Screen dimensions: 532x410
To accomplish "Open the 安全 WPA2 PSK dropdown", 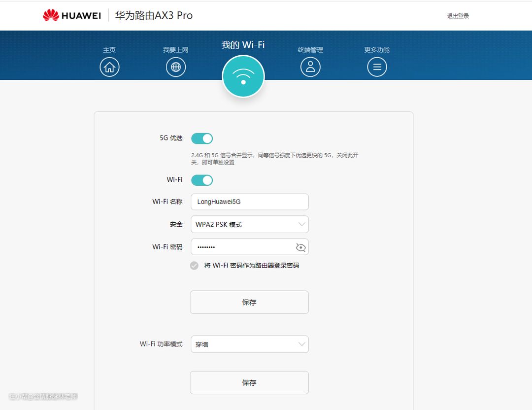I will [x=250, y=224].
